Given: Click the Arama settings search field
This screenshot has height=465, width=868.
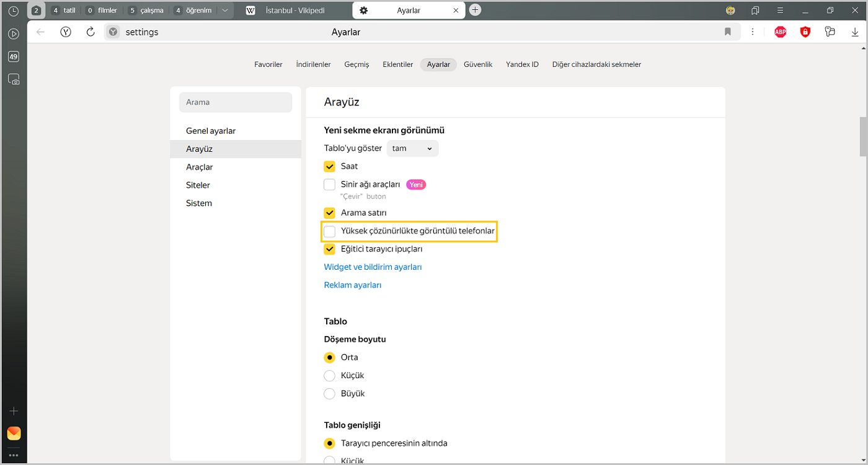Looking at the screenshot, I should pos(236,102).
